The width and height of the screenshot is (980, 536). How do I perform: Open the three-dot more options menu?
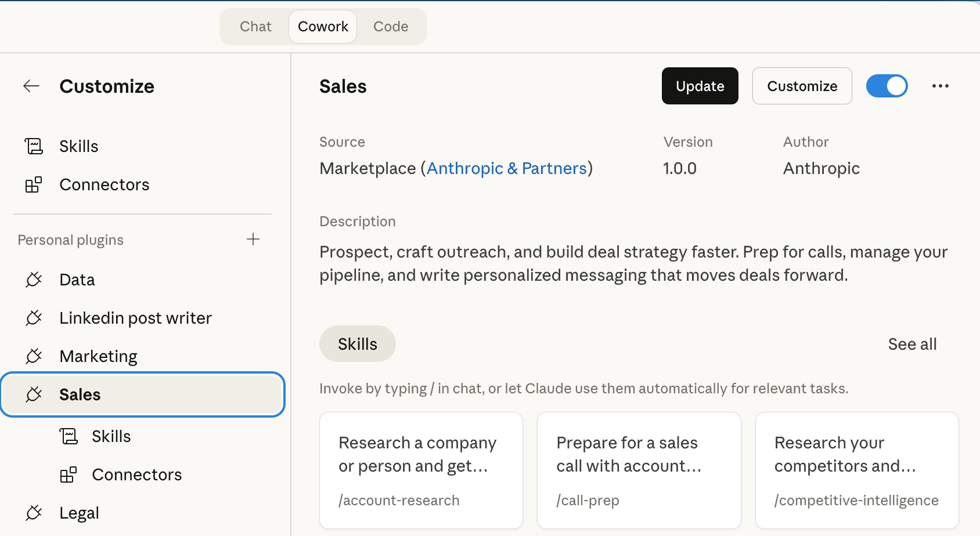[x=941, y=86]
